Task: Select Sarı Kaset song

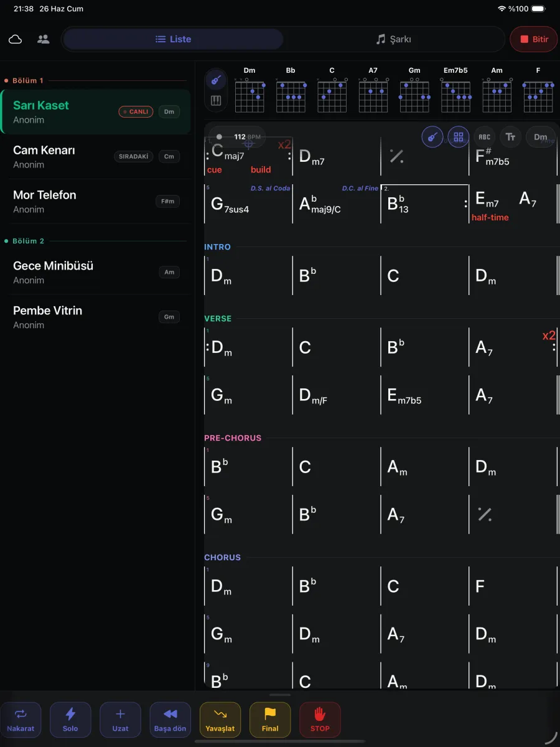Action: 96,112
